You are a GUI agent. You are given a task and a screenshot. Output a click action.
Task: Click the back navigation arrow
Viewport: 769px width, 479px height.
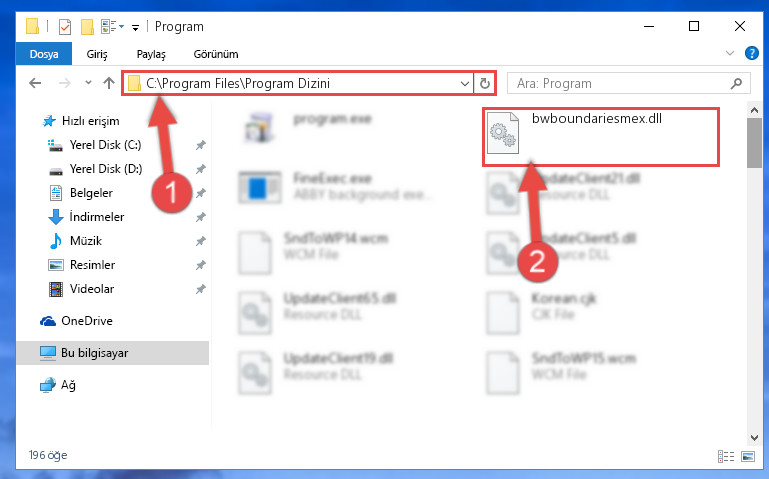[35, 83]
